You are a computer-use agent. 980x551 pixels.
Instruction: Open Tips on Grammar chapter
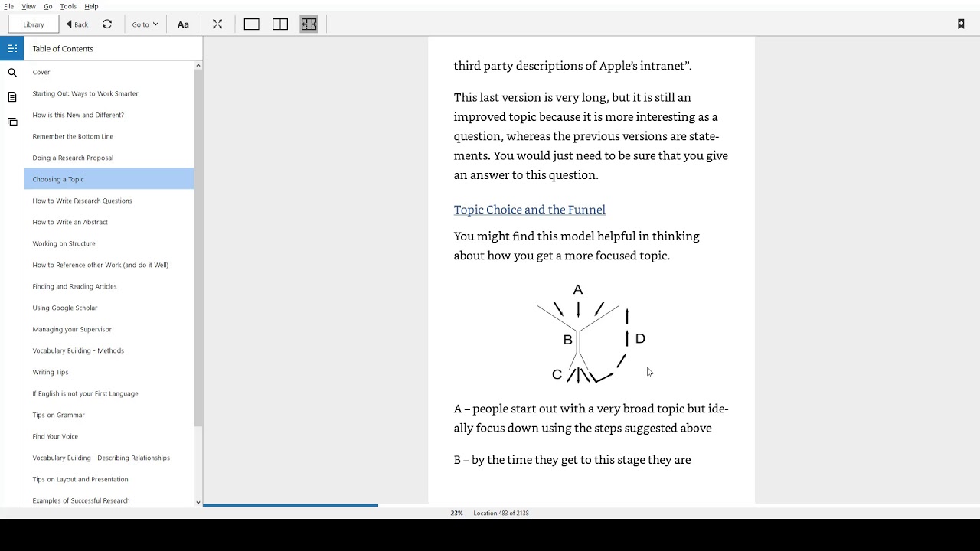pyautogui.click(x=109, y=415)
